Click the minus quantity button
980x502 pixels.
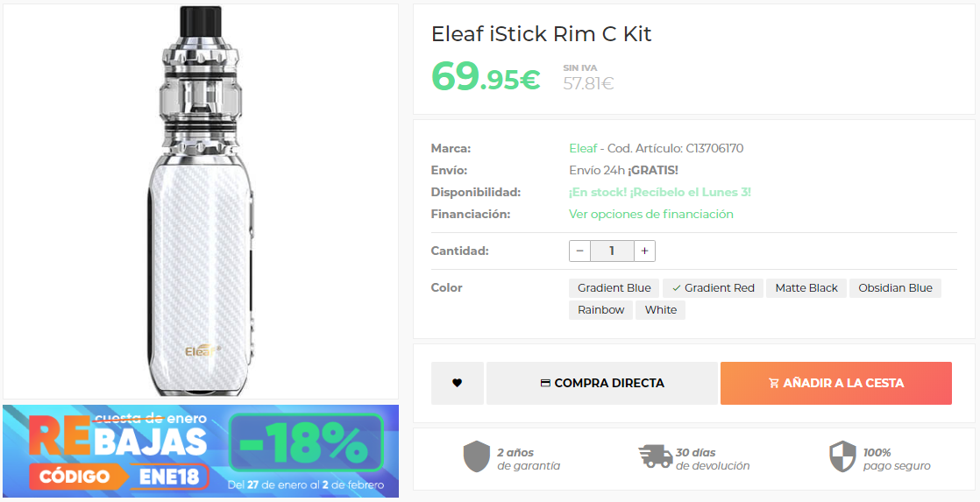click(579, 251)
